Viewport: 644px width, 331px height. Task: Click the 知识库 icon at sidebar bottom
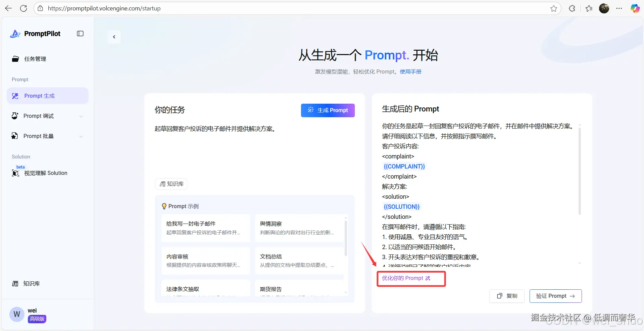click(x=15, y=283)
